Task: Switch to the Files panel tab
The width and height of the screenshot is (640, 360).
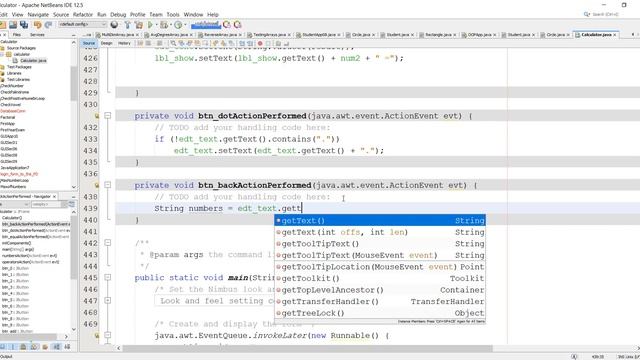Action: [x=17, y=35]
